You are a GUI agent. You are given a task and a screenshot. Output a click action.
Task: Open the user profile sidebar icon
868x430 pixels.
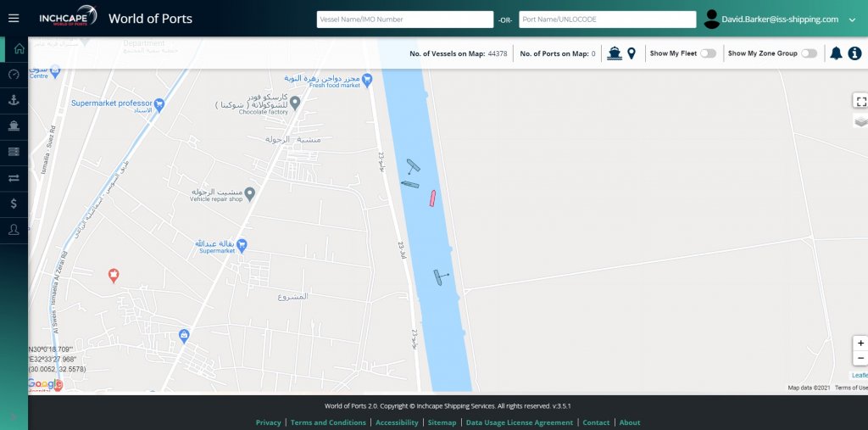[14, 229]
